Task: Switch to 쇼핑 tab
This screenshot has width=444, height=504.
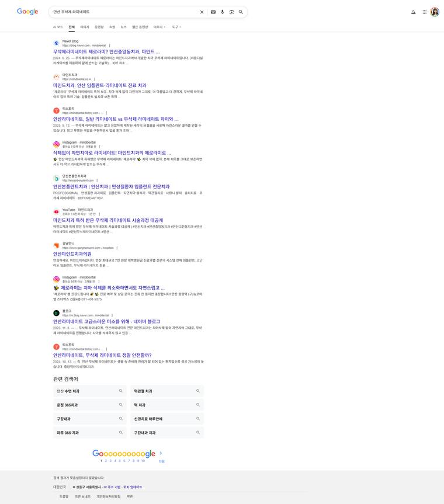Action: [x=112, y=27]
